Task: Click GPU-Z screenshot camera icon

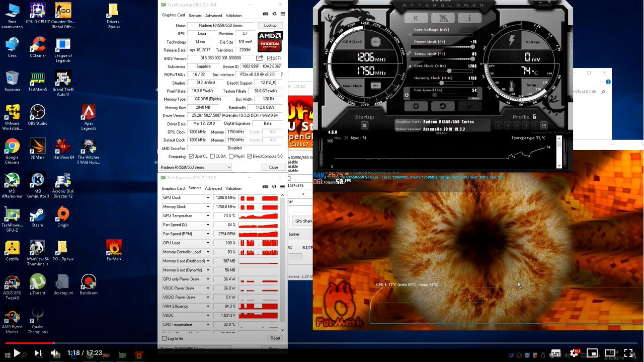Action: (266, 14)
